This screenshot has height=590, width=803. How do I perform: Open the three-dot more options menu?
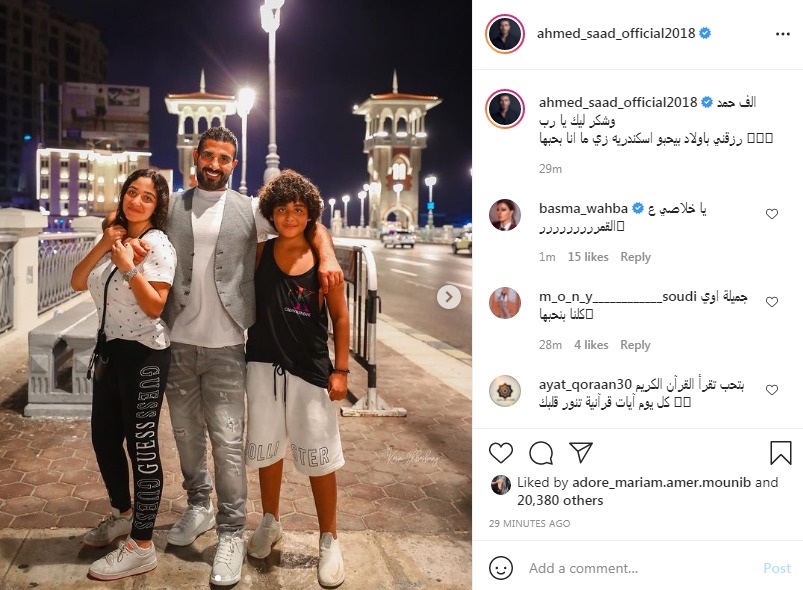coord(783,34)
